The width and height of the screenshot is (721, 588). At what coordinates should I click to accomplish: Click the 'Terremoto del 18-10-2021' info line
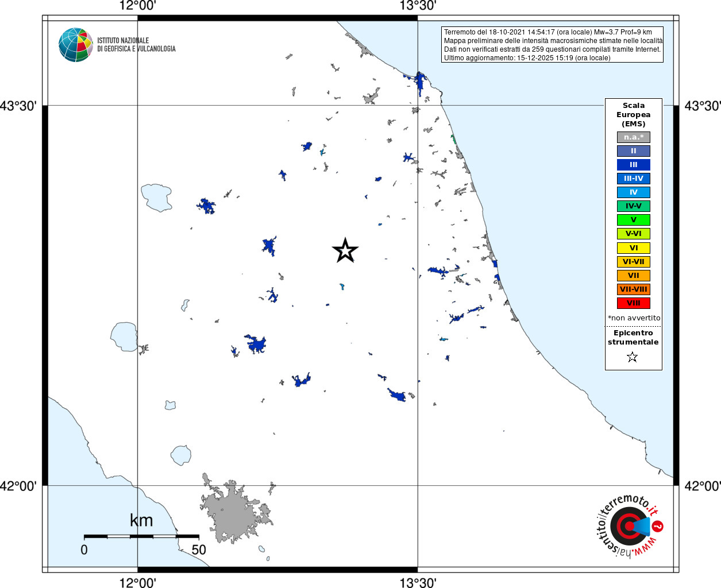(548, 32)
